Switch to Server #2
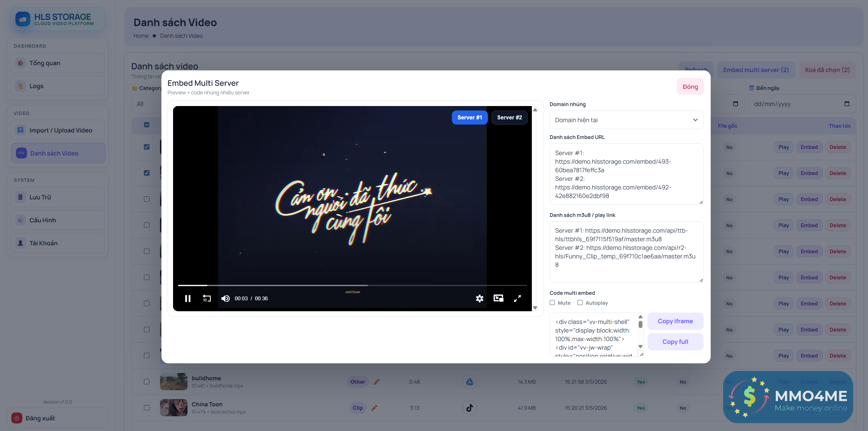This screenshot has width=868, height=431. point(509,117)
